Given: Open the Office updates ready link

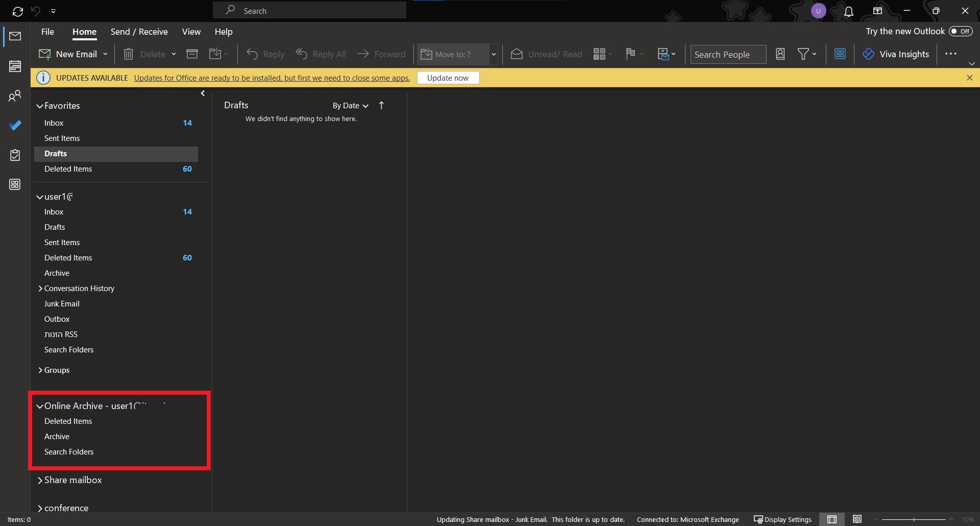Looking at the screenshot, I should click(x=272, y=78).
